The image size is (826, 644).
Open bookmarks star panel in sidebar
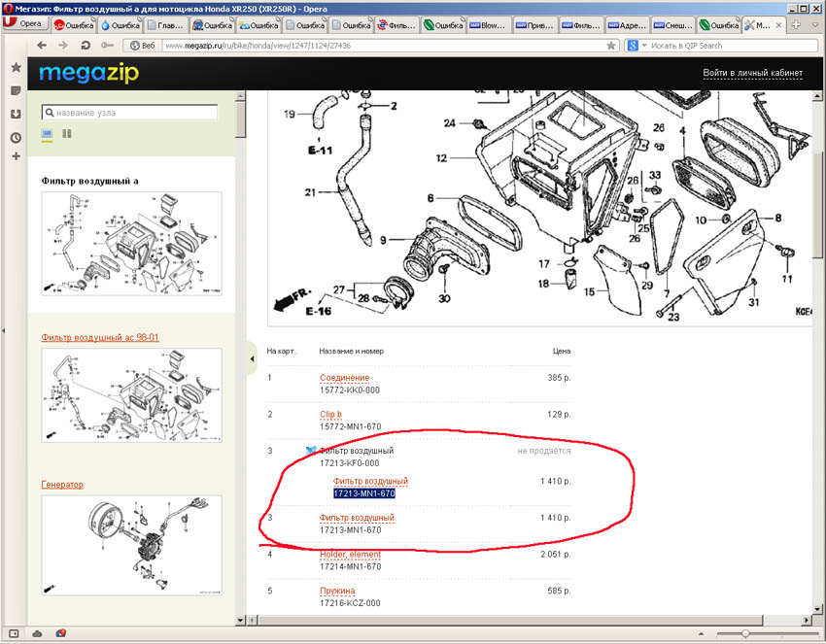(16, 67)
